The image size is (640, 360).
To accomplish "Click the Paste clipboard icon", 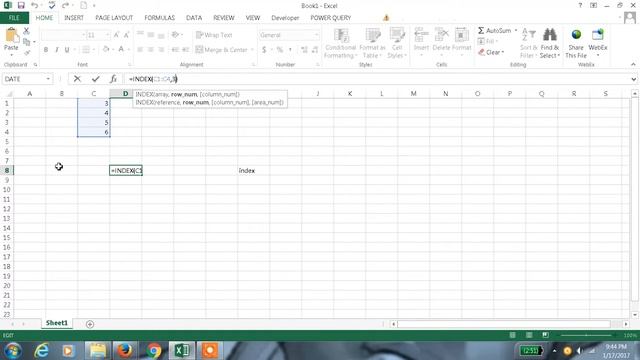I will [x=11, y=36].
